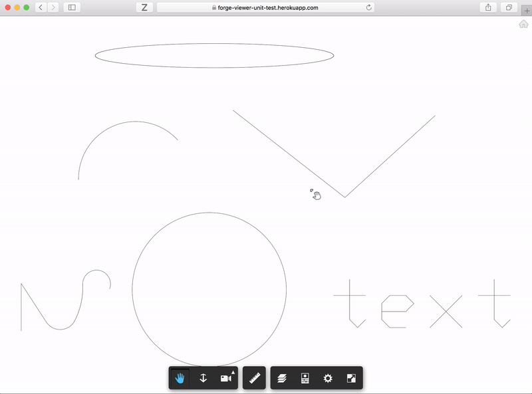Click the rendered 'text' lettering
This screenshot has width=532, height=394.
click(x=422, y=304)
